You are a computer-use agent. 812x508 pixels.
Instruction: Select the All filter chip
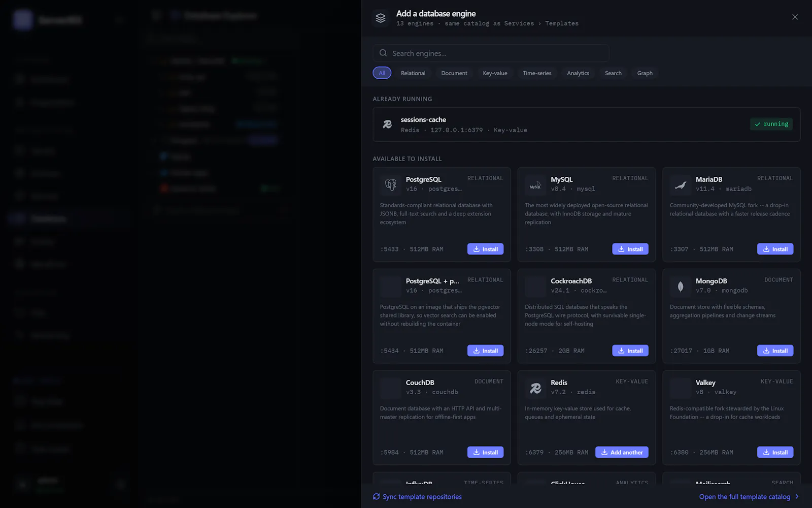pyautogui.click(x=382, y=73)
